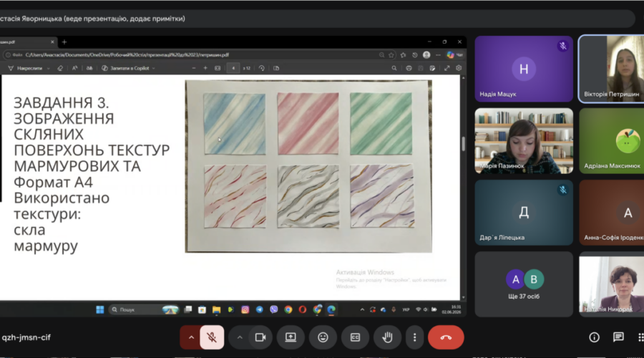Rotate the PDF page
Viewport: 644px width, 358px height.
(262, 68)
